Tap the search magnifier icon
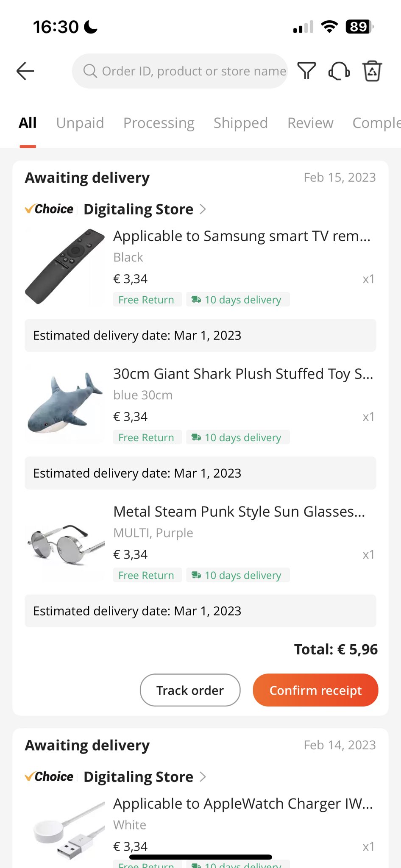401x868 pixels. tap(90, 71)
